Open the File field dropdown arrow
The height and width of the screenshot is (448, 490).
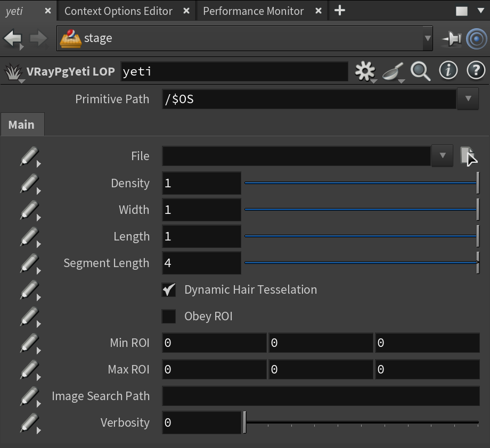point(442,155)
